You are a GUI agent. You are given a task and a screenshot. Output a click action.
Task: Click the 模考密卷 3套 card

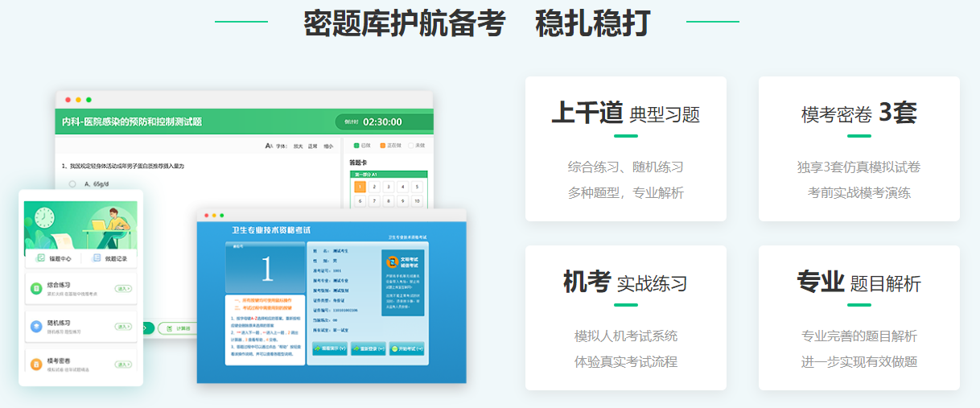click(x=859, y=149)
